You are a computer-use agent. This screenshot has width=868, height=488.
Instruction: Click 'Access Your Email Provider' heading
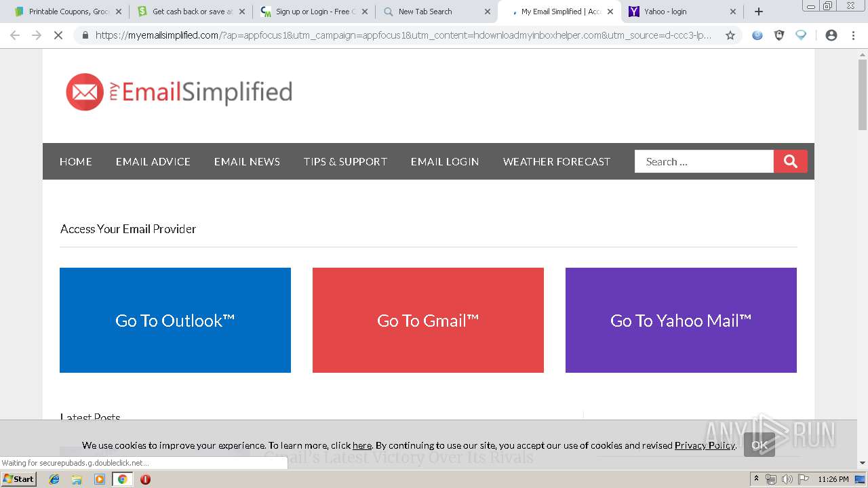[128, 228]
